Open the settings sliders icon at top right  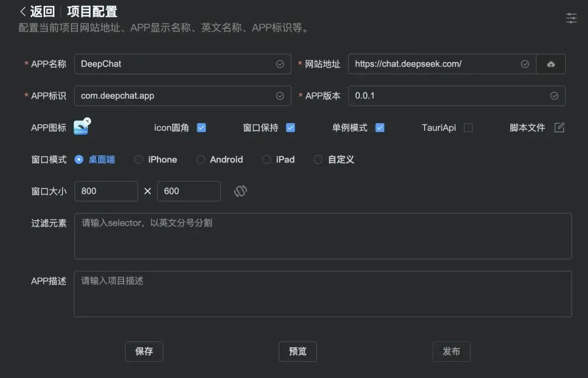(571, 18)
